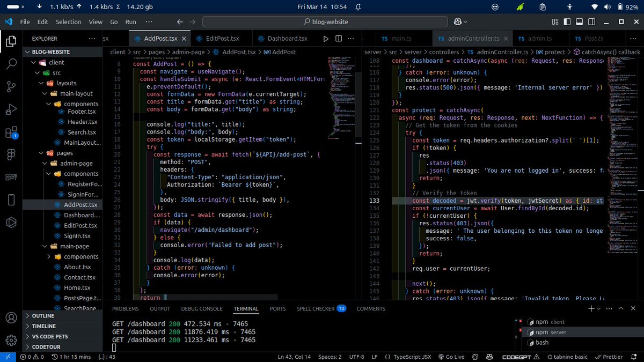Collapse the main-layout folder
Image resolution: width=644 pixels, height=362 pixels.
click(x=62, y=93)
